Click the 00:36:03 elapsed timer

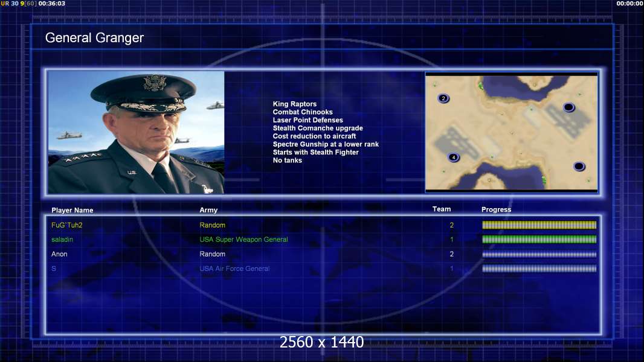tap(52, 3)
